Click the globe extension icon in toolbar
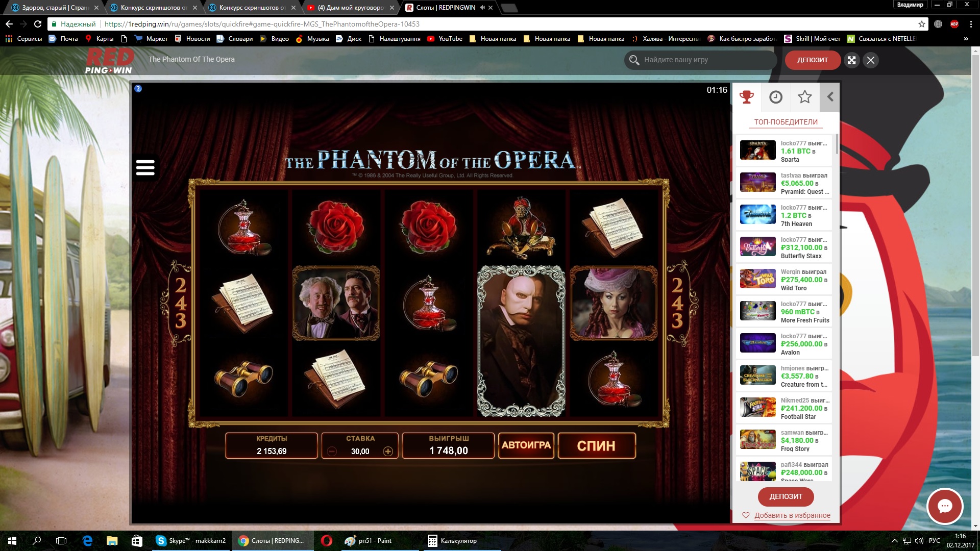Screen dimensions: 980x551 938,24
